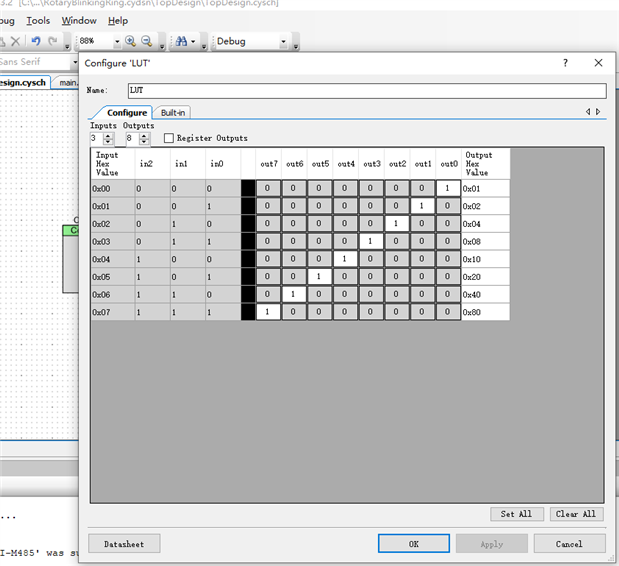Enable the Register Outputs checkbox

point(169,138)
